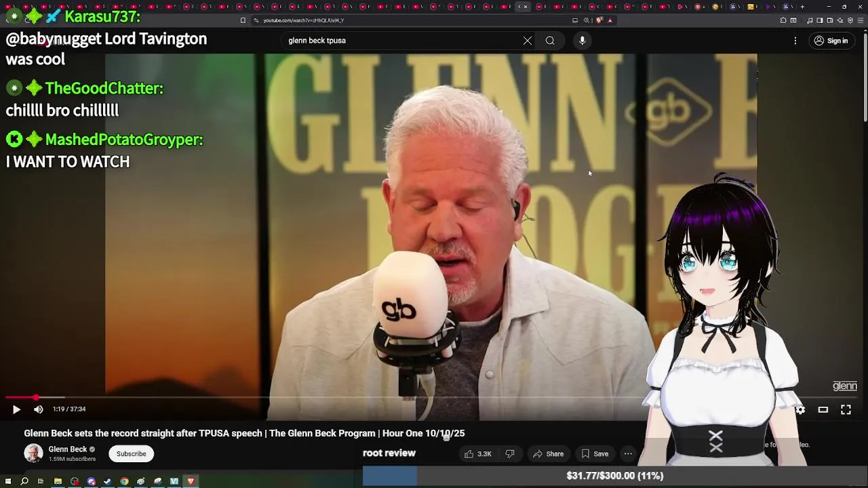Open more actions ellipsis under video
This screenshot has height=488, width=868.
pos(628,453)
